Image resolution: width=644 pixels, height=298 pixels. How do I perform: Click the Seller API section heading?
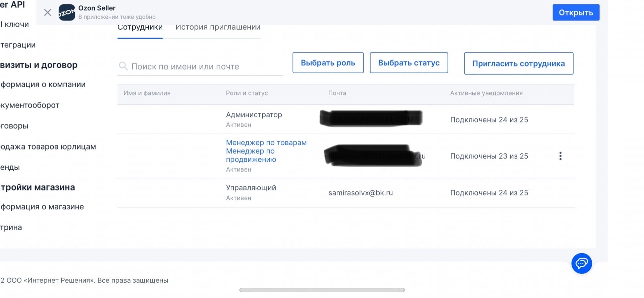pyautogui.click(x=12, y=4)
